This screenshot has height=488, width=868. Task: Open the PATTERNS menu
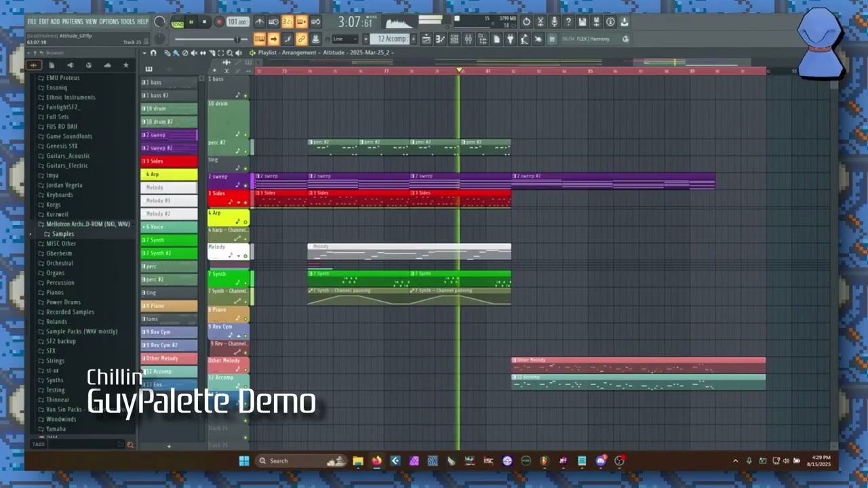click(73, 22)
